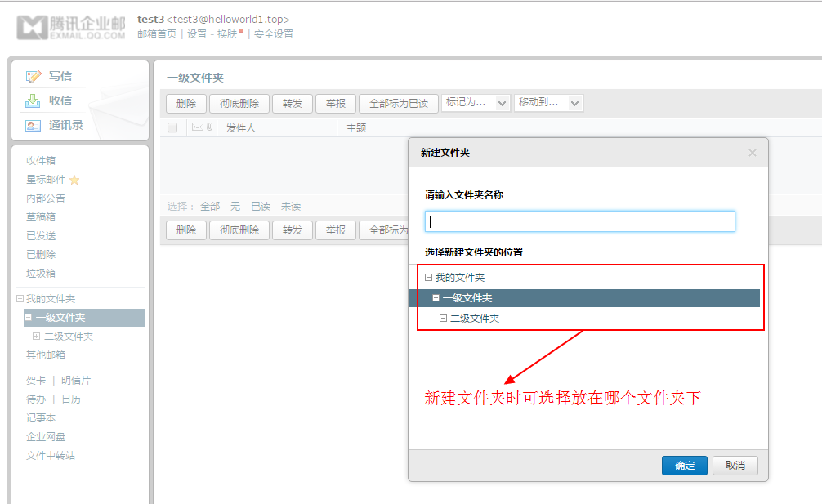
Task: Collapse 我的文件夹 in the dialog tree
Action: [x=429, y=278]
